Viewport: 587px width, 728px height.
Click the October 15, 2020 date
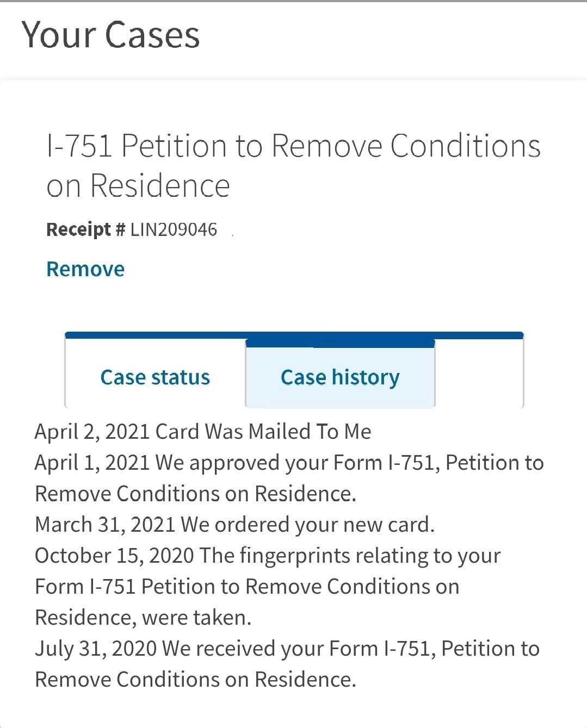[x=114, y=556]
